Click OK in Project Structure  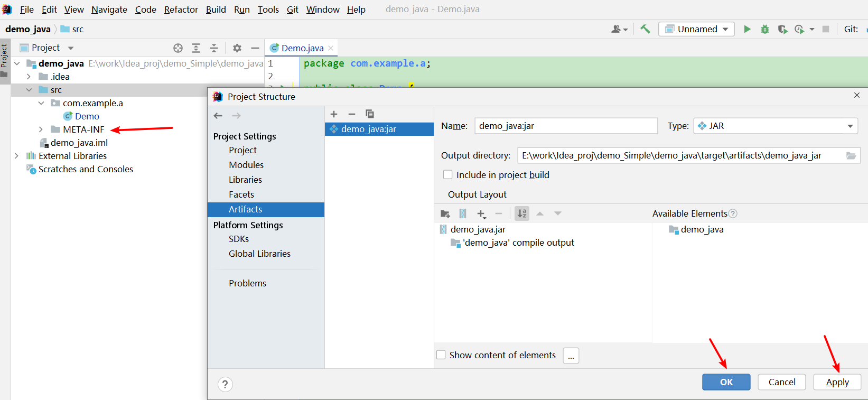726,382
